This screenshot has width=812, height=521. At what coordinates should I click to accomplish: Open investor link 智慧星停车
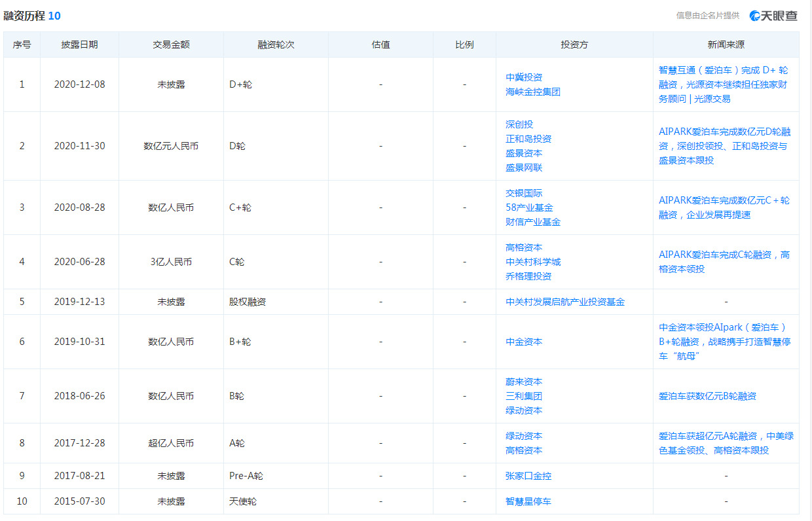[x=528, y=501]
